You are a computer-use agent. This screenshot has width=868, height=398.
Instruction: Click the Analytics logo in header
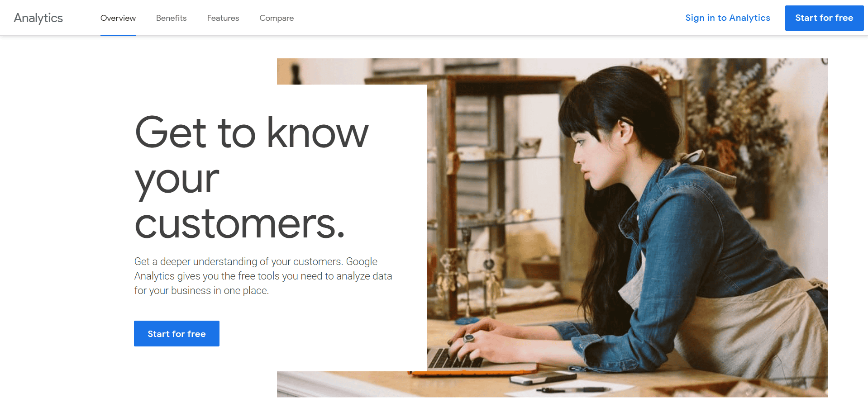(38, 18)
